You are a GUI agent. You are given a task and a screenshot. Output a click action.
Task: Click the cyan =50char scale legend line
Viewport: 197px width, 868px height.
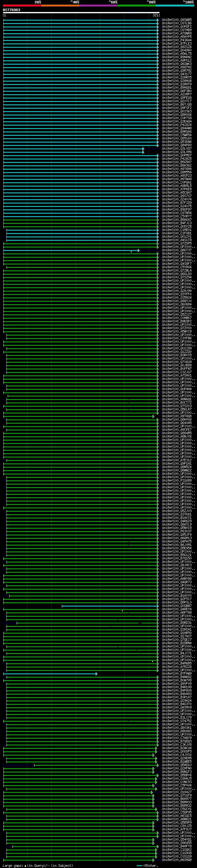[x=139, y=866]
